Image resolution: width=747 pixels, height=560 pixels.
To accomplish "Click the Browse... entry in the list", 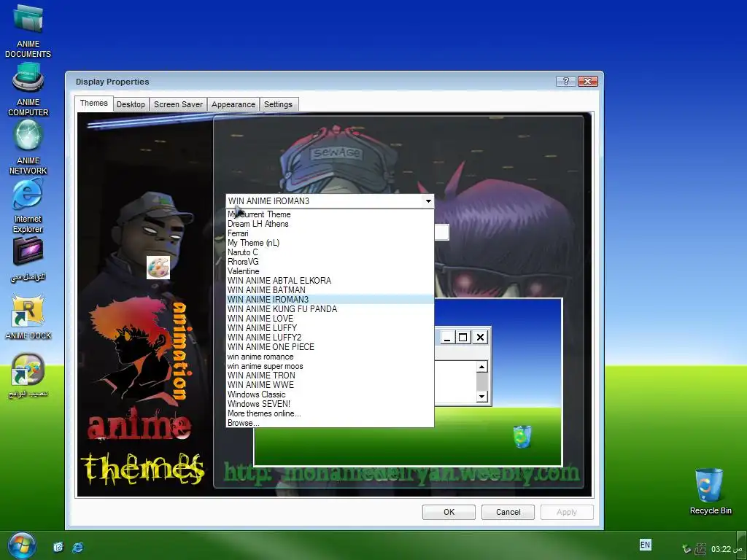I will click(330, 423).
